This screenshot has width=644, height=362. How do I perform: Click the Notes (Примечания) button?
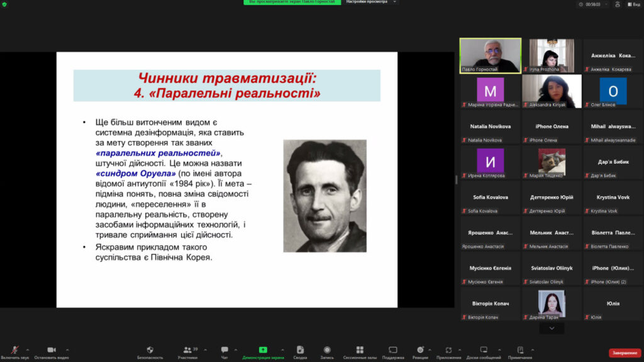(519, 350)
